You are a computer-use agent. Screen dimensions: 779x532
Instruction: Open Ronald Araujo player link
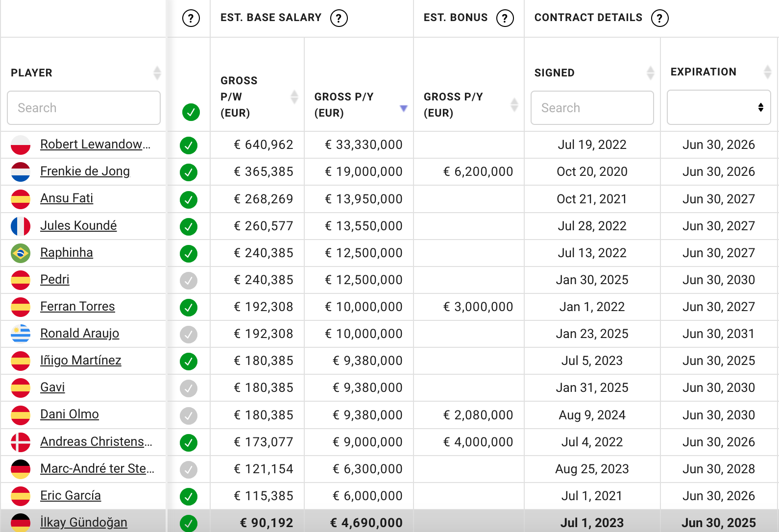coord(79,334)
